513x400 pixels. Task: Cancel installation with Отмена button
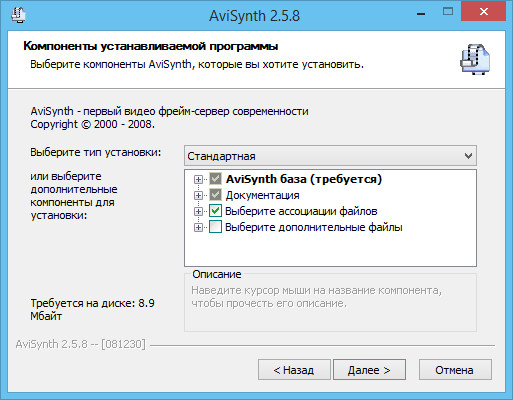point(455,370)
